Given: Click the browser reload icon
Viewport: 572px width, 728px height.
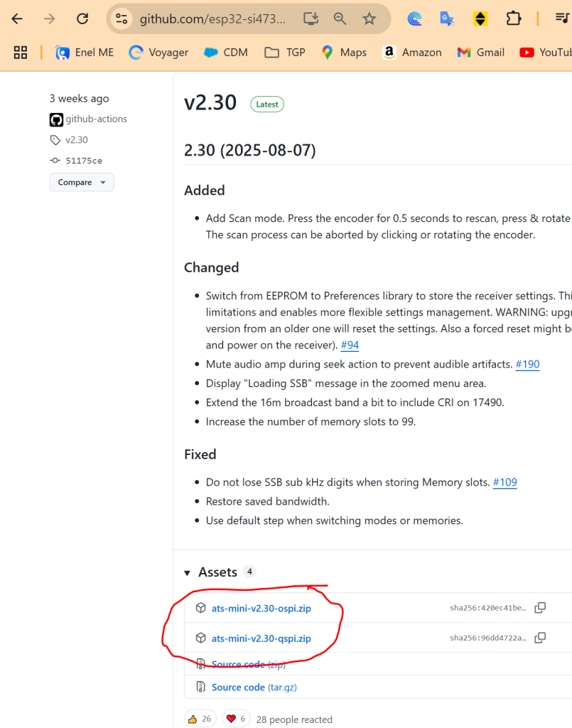Looking at the screenshot, I should pyautogui.click(x=82, y=18).
